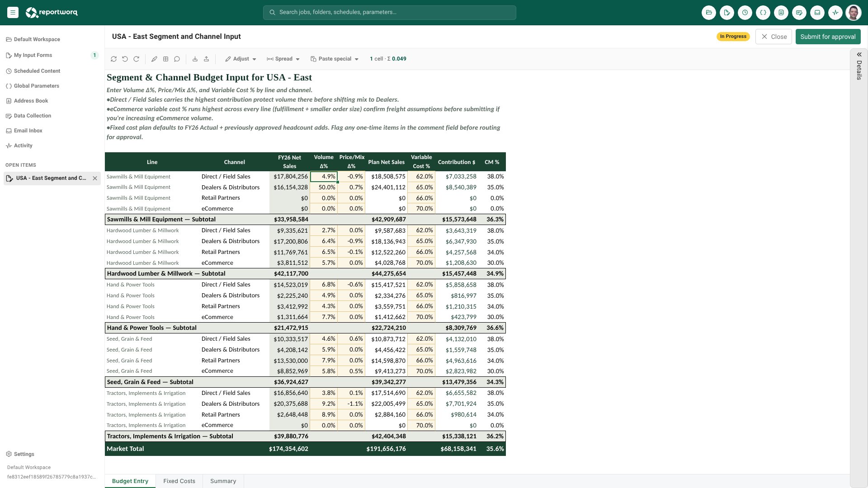The image size is (868, 488).
Task: Select the Sawmills Dealers Volume cell 50.0%
Action: point(324,188)
